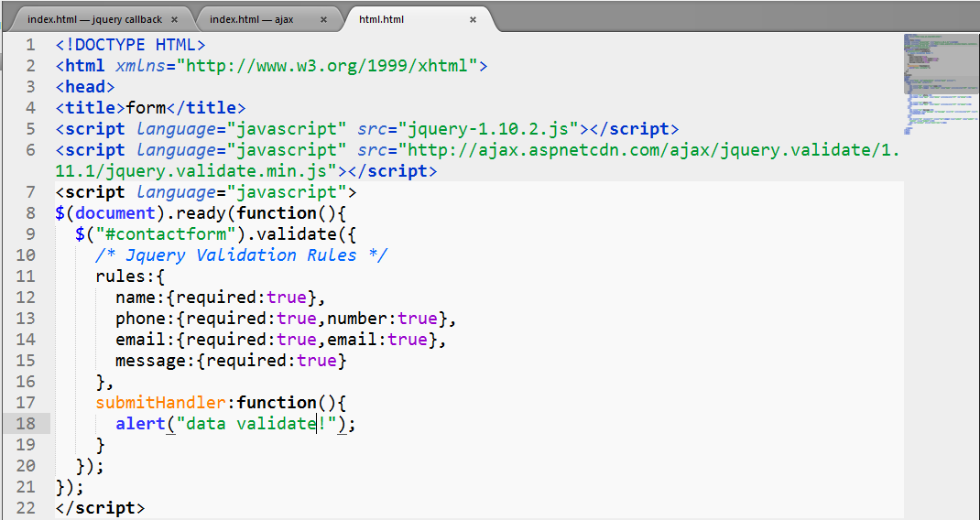
Task: Click line number 5 in gutter
Action: click(30, 129)
